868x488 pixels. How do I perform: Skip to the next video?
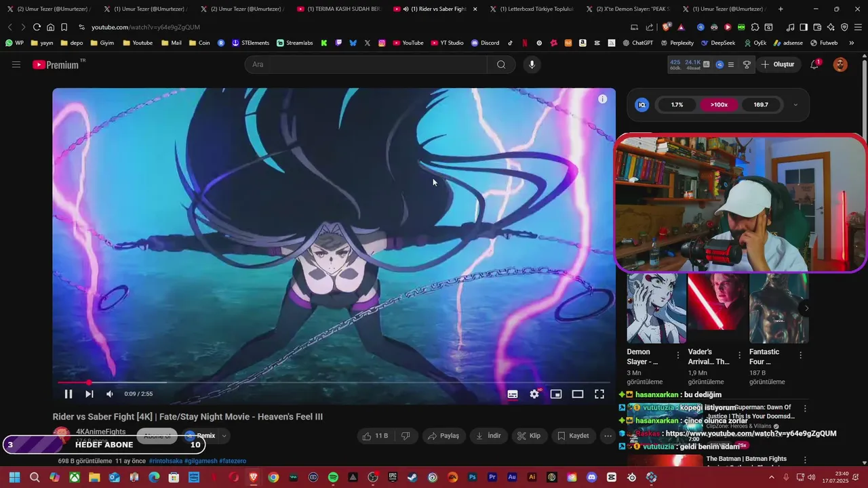pyautogui.click(x=89, y=394)
